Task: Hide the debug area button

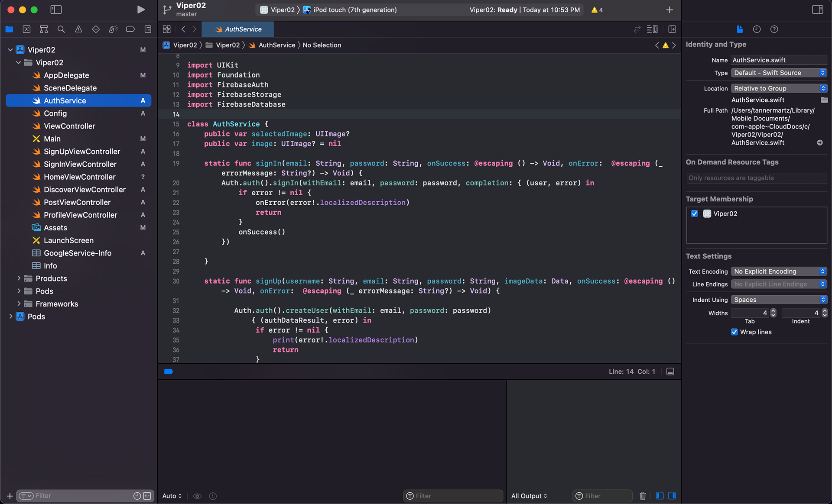Action: coord(670,372)
